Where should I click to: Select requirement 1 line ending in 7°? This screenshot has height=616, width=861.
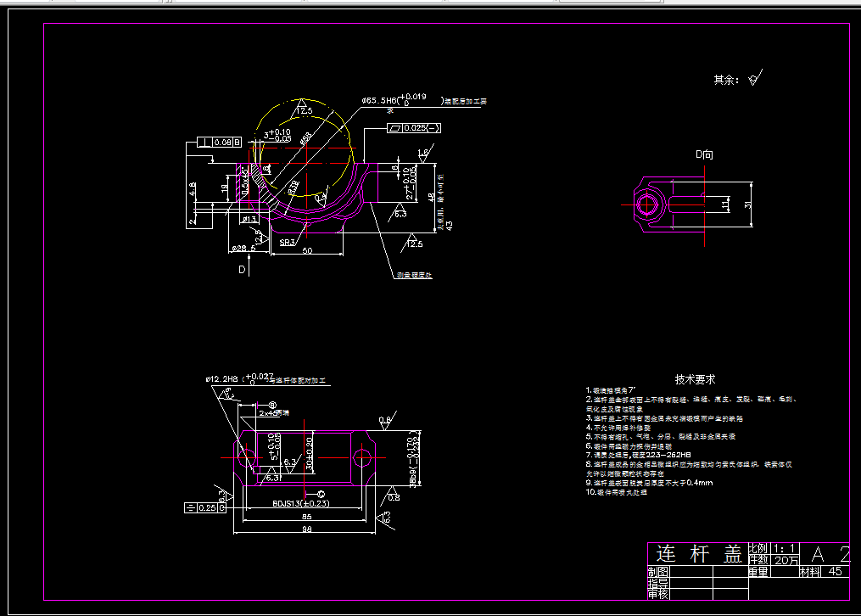[x=611, y=390]
